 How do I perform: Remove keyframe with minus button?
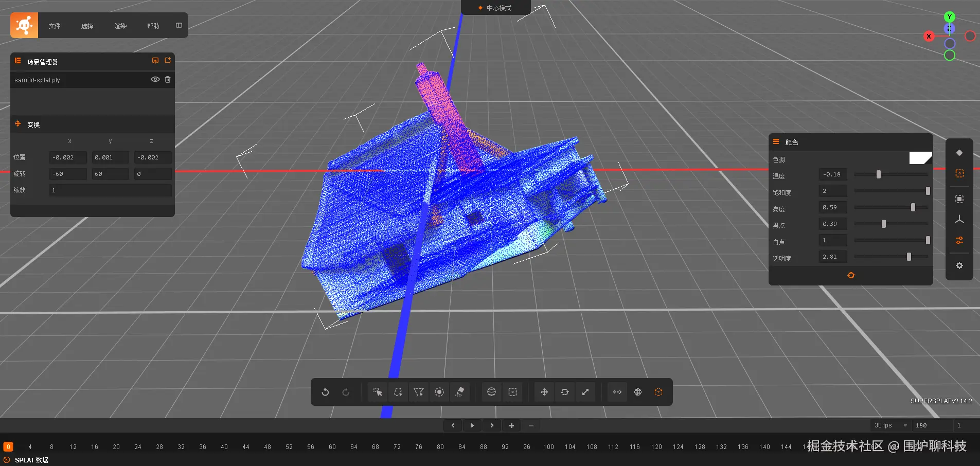[531, 425]
